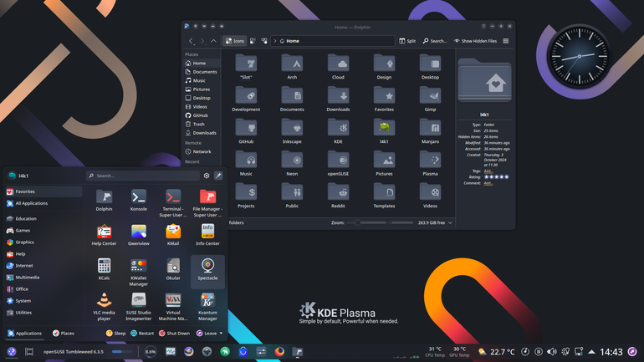This screenshot has height=362, width=644.
Task: Show hidden system tray icons arrow
Action: [x=591, y=352]
